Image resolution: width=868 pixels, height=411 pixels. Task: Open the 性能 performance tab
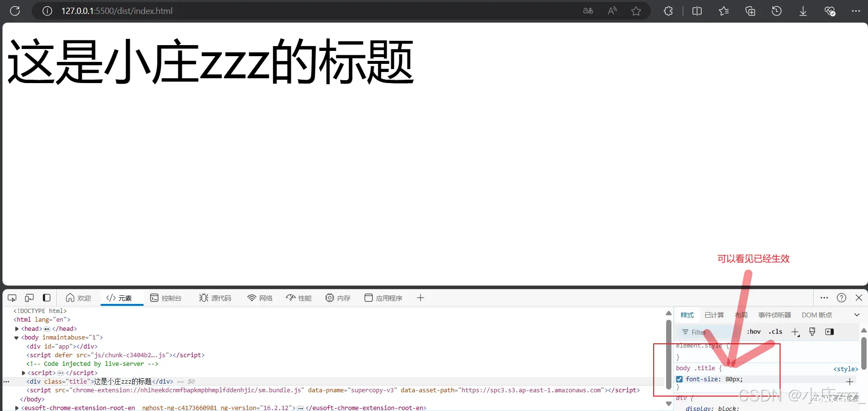pos(299,298)
